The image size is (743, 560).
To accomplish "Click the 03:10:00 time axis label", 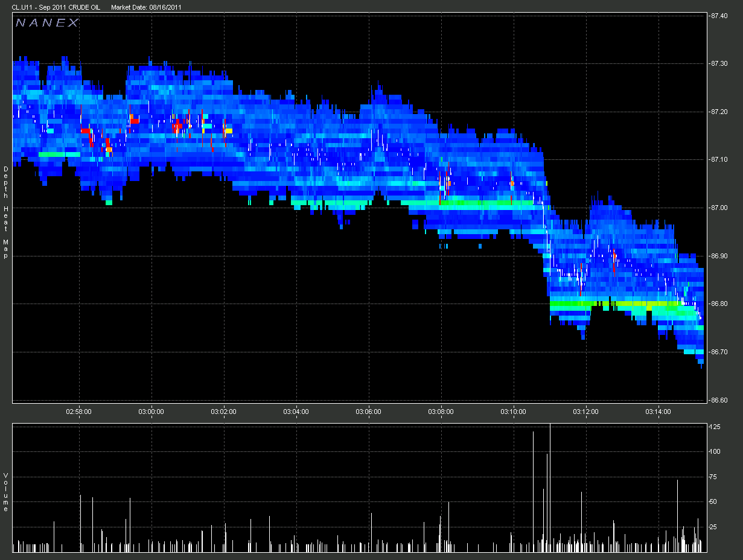I will (513, 411).
